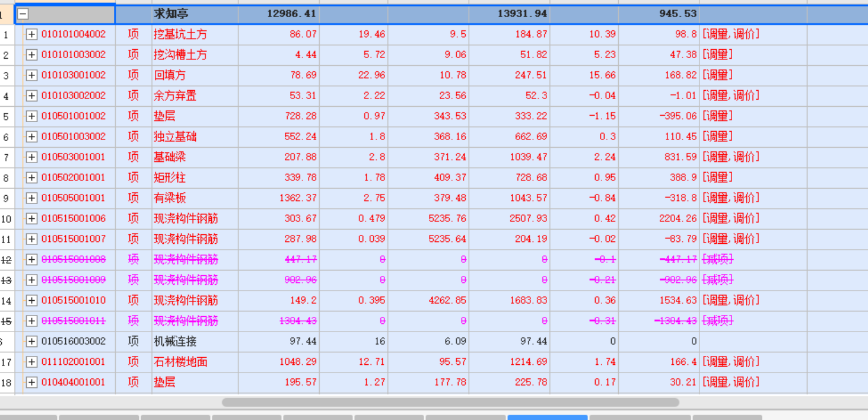Select the 基础梁 name cell

click(x=195, y=157)
